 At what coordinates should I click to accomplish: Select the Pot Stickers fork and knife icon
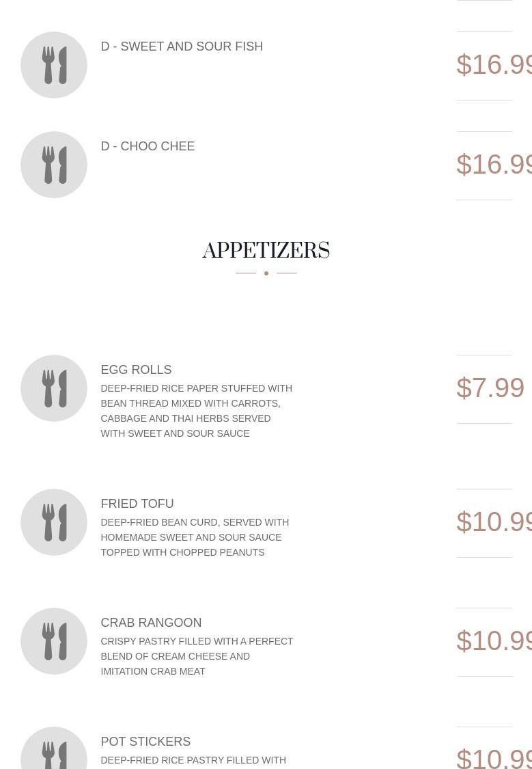click(x=54, y=752)
